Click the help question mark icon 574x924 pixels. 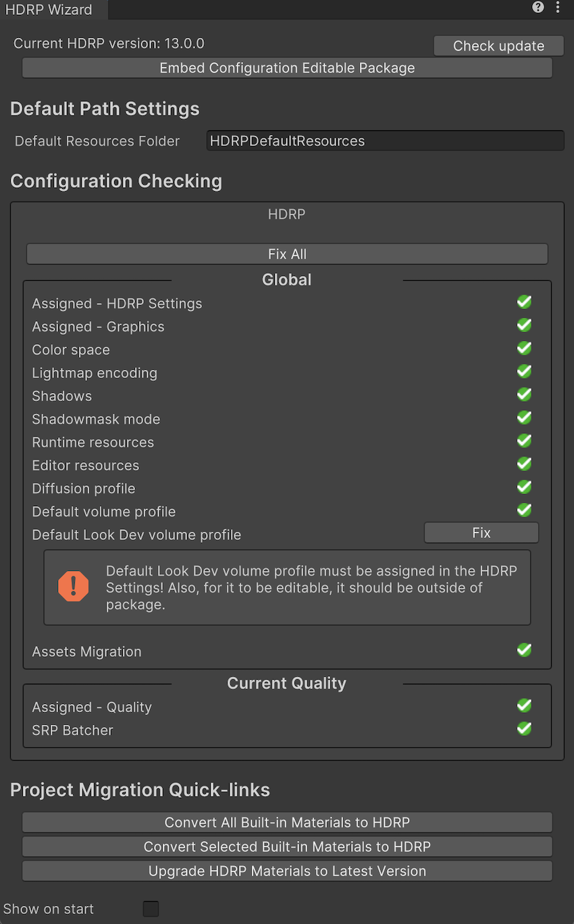pos(538,7)
